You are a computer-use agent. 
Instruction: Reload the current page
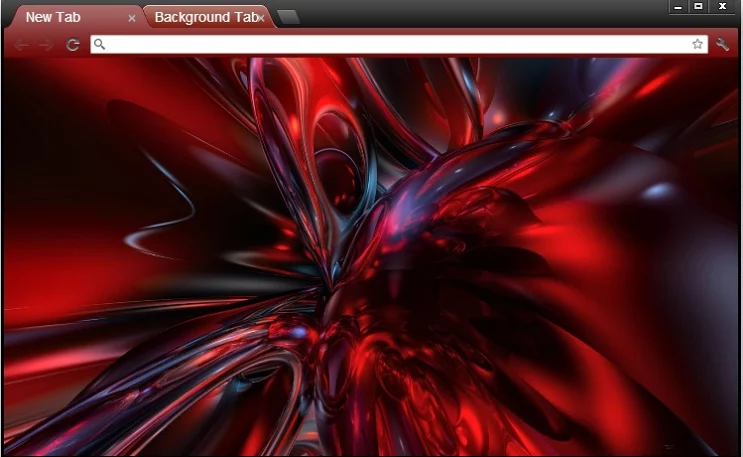point(73,45)
